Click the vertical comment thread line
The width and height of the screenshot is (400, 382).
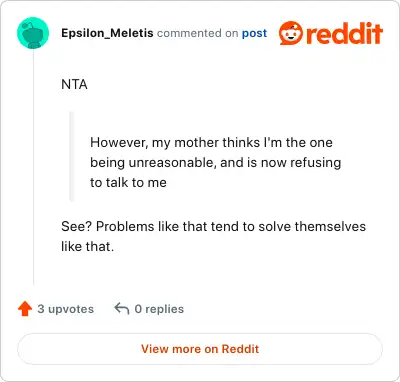tap(33, 167)
